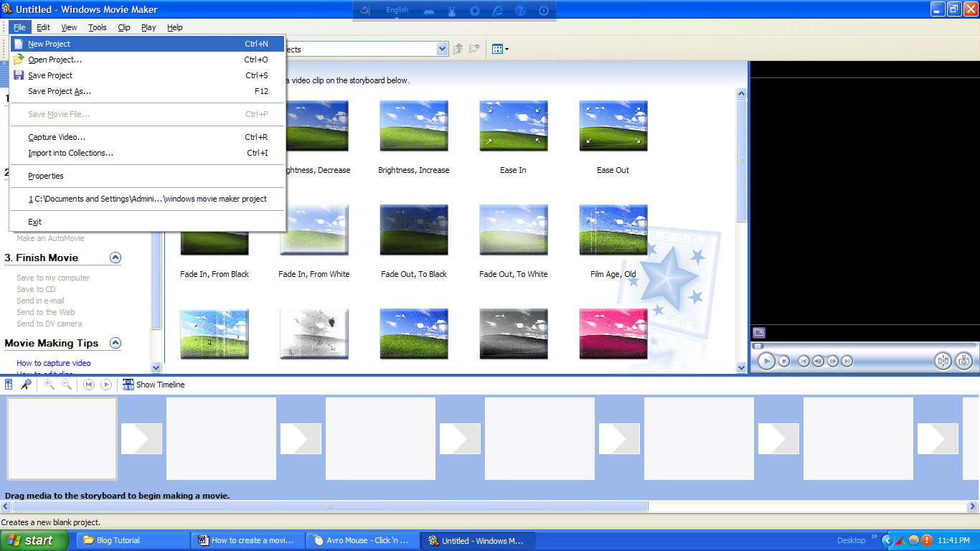Screen dimensions: 980x551
Task: Choose Save Project in the File menu
Action: 148,75
